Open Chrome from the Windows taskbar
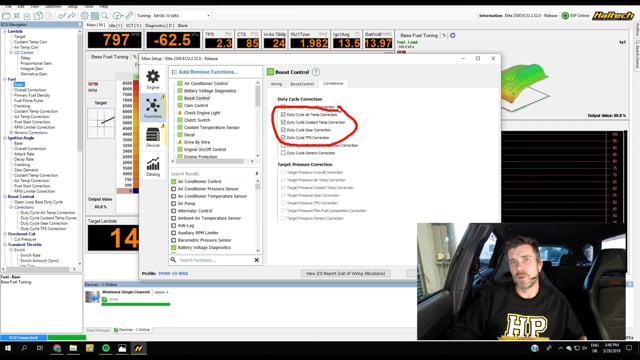This screenshot has width=640, height=360. [57, 348]
